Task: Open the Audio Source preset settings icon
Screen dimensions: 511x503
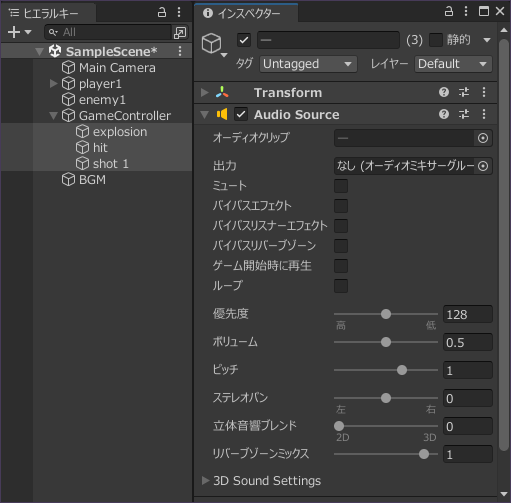Action: click(x=464, y=115)
